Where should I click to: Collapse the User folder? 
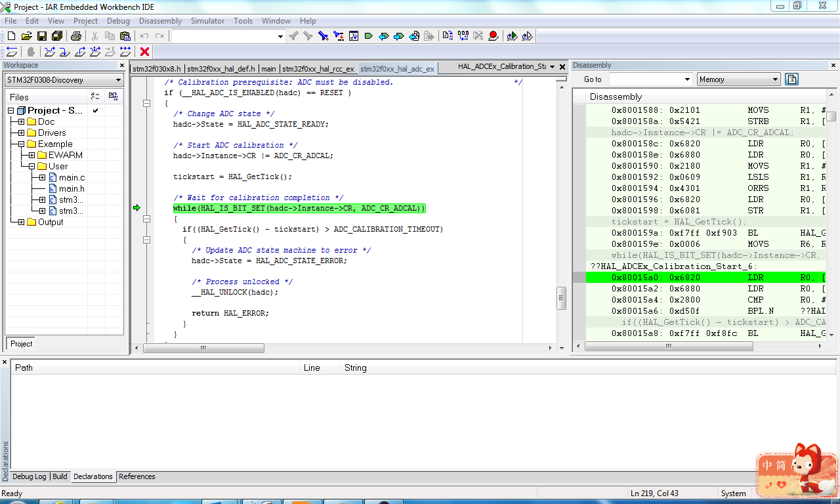coord(32,167)
